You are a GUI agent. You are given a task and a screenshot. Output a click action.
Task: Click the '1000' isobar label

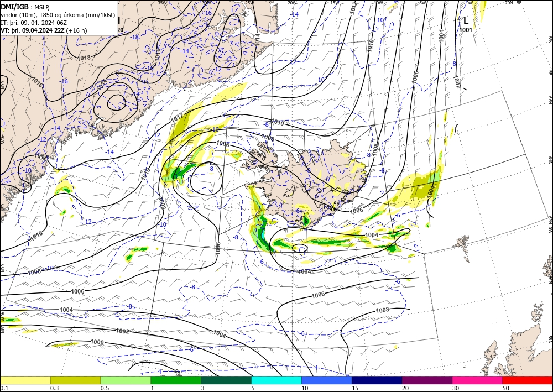coord(97,342)
